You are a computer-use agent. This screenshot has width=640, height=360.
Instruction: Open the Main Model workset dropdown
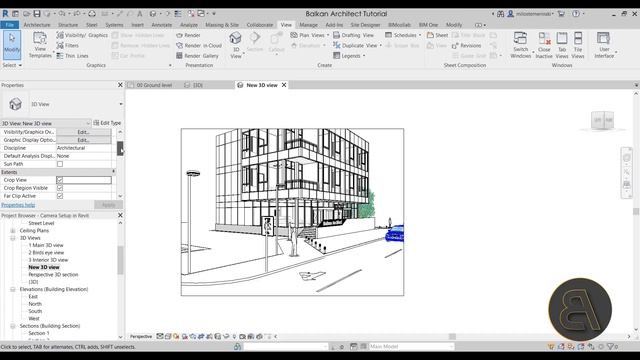click(x=411, y=347)
